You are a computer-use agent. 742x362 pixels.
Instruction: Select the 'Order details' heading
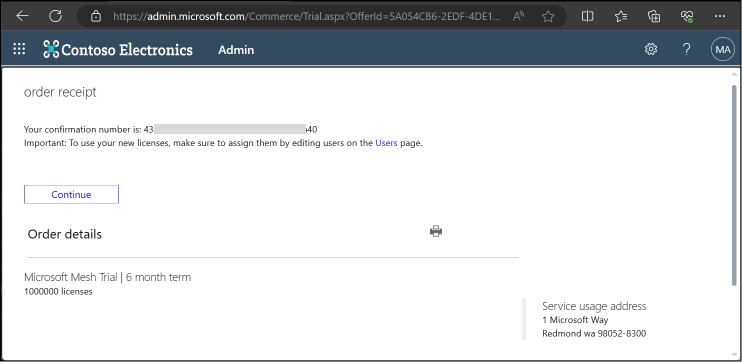(65, 234)
